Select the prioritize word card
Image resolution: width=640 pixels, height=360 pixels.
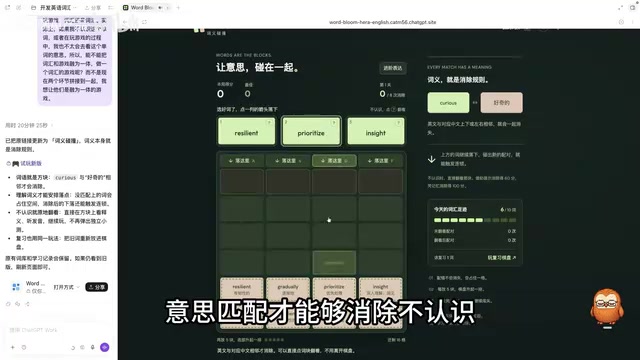[311, 131]
